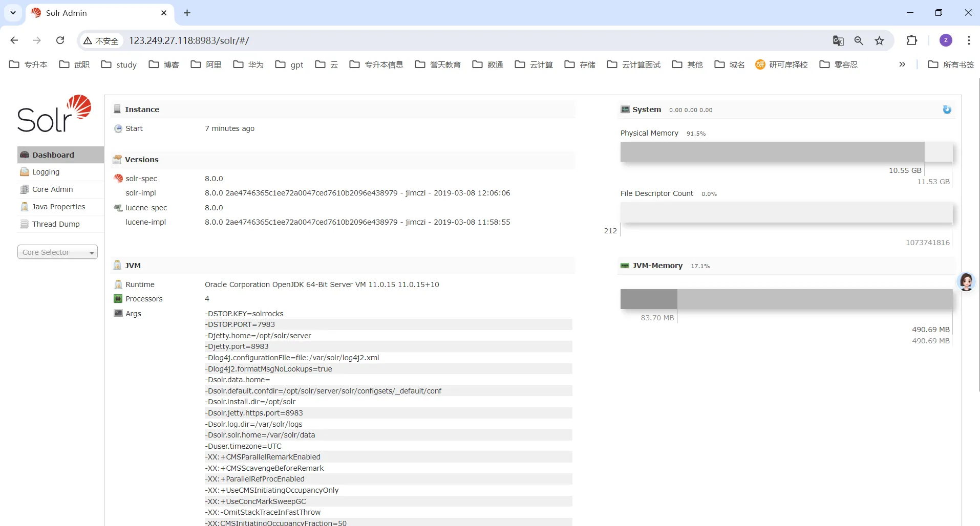Click the '83.70 MB' JVM memory value
Image resolution: width=980 pixels, height=526 pixels.
[x=657, y=318]
